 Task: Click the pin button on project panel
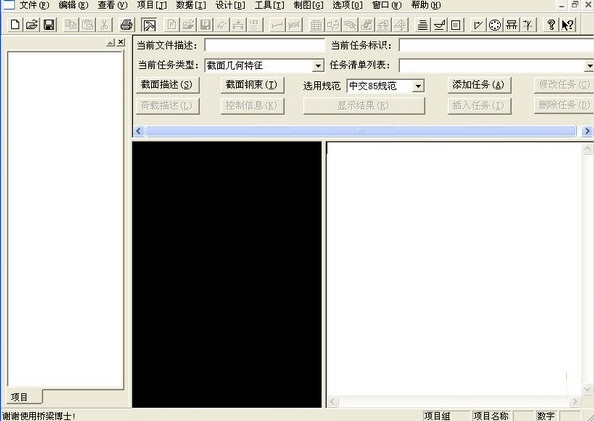click(111, 43)
